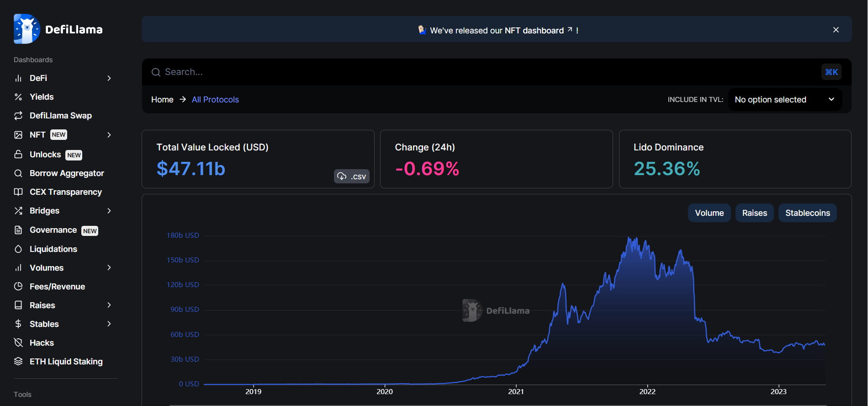Image resolution: width=868 pixels, height=406 pixels.
Task: Expand the Stables submenu chevron
Action: point(109,324)
